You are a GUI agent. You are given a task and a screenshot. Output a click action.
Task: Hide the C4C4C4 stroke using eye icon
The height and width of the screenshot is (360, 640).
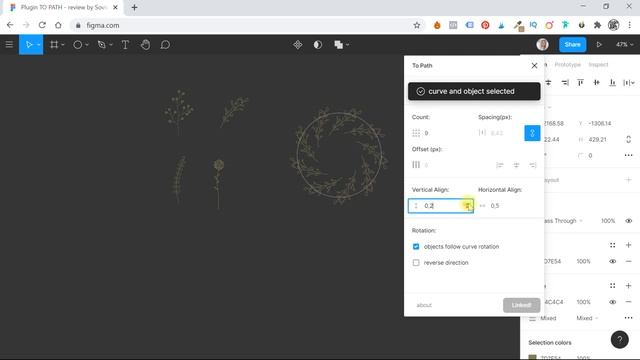click(613, 302)
